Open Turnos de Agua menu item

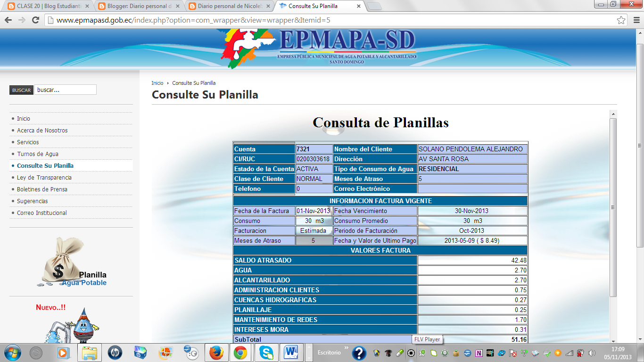[38, 154]
